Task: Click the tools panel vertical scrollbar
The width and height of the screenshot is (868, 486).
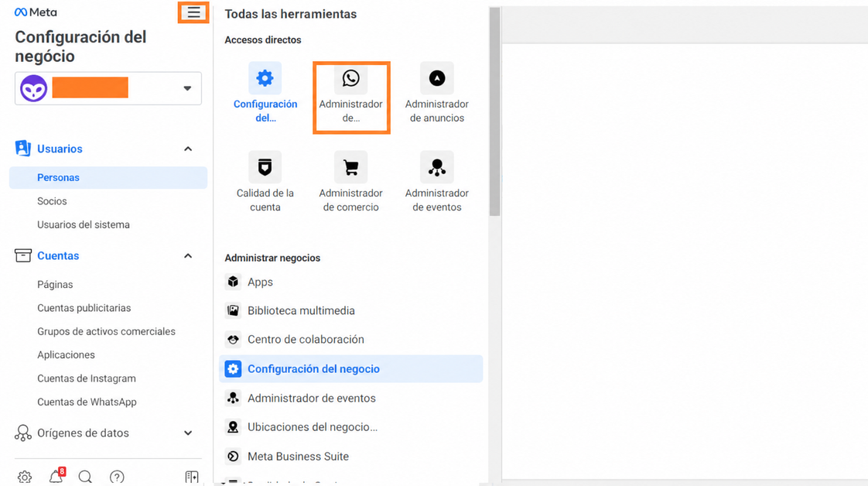Action: coord(494,111)
